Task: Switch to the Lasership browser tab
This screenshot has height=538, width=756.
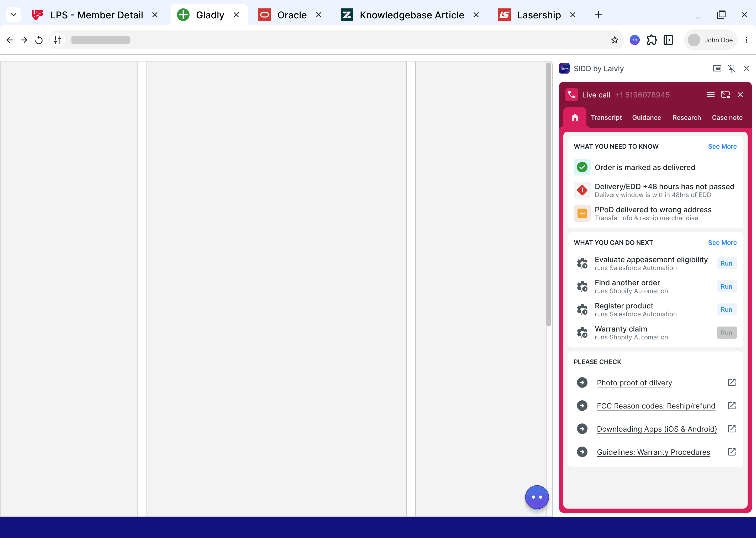Action: 538,15
